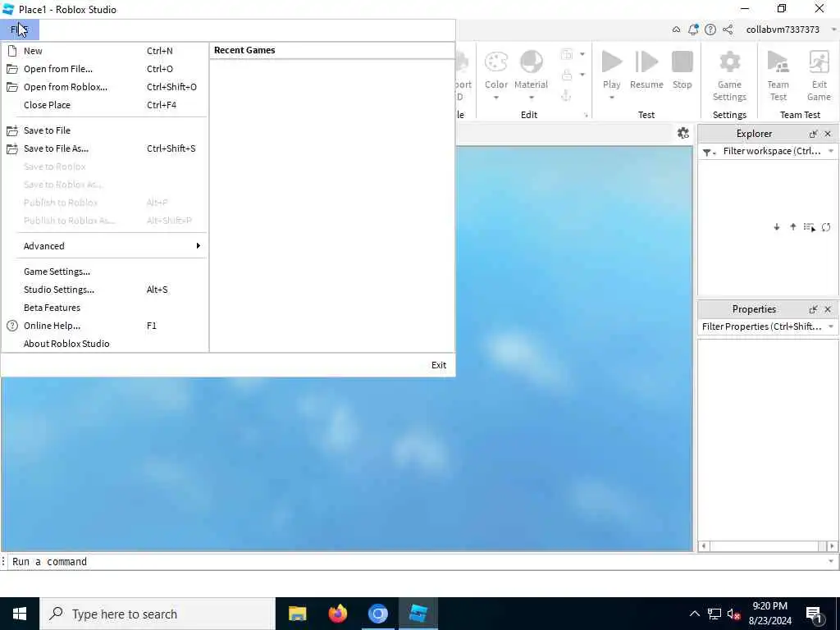
Task: Click the Group icon in Edit section
Action: coord(567,54)
